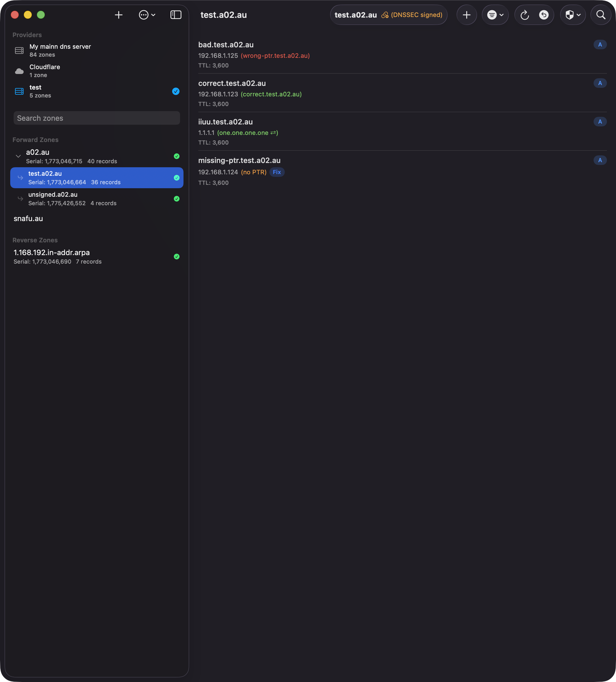The width and height of the screenshot is (616, 682).
Task: Open the record filter dropdown
Action: tap(495, 15)
